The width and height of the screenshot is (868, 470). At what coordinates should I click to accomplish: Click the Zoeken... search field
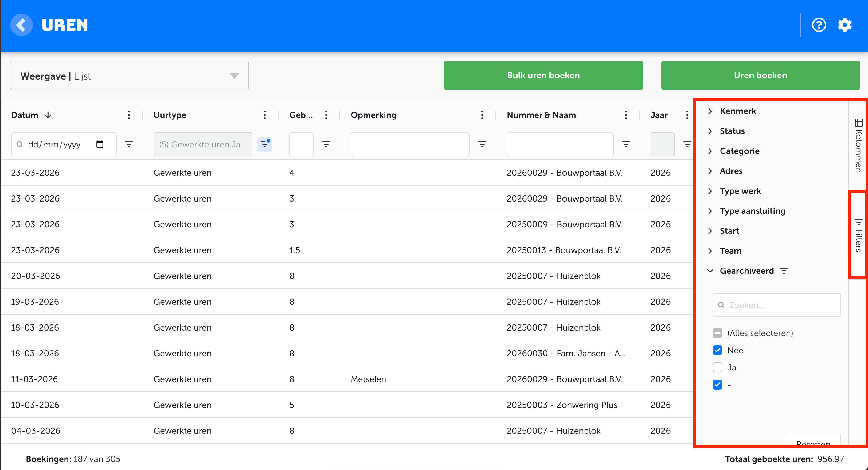[776, 305]
